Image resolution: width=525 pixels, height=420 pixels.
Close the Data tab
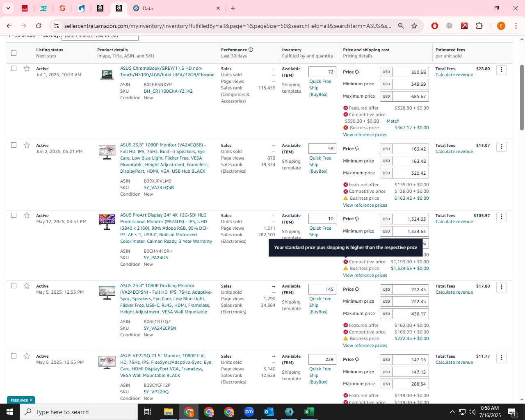click(218, 8)
